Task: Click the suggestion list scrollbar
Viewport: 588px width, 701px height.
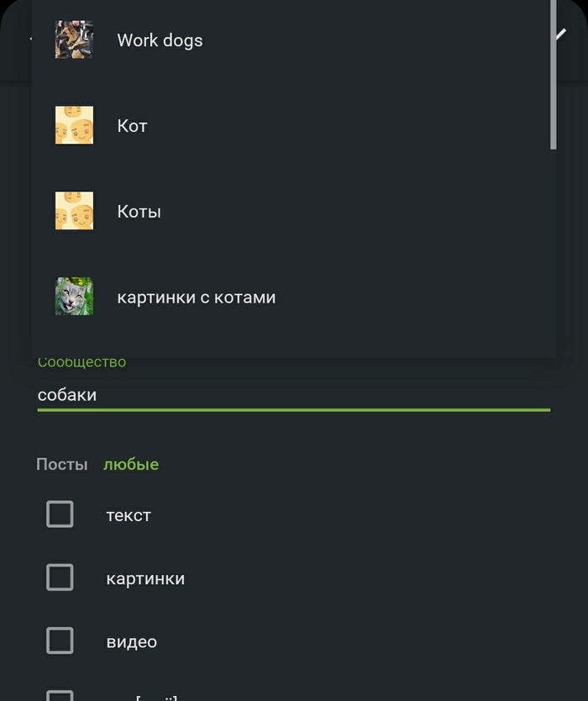Action: click(553, 74)
